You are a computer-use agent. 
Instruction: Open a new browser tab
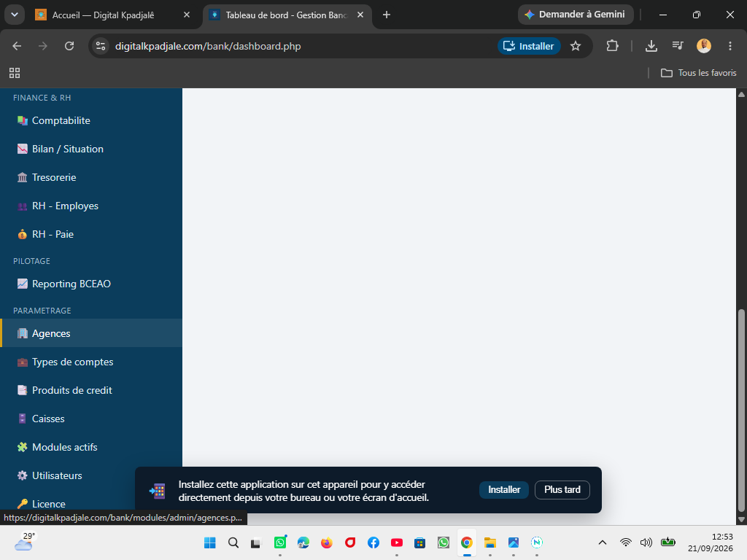click(387, 15)
